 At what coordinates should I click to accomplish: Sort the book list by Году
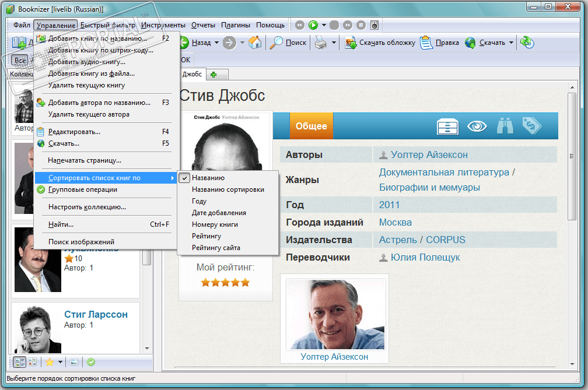pos(228,201)
